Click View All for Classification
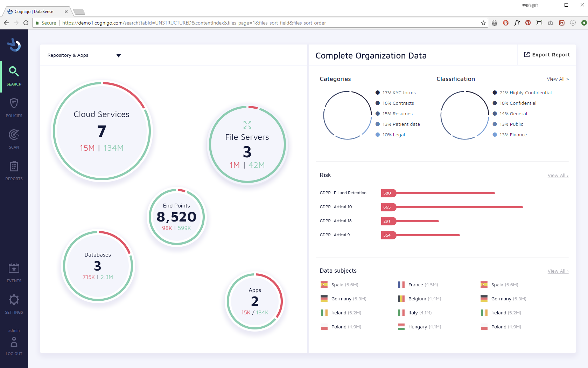The image size is (588, 368). point(558,79)
